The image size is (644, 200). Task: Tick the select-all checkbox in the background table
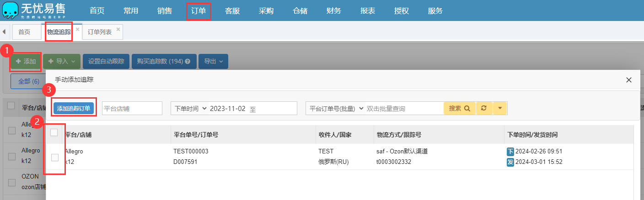[11, 105]
